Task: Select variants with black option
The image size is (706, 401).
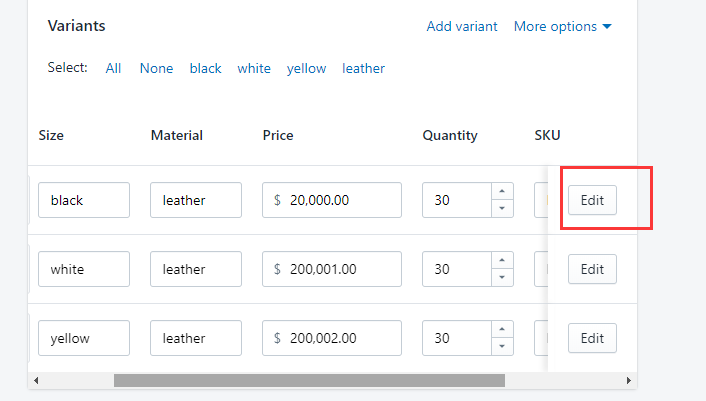Action: (205, 68)
